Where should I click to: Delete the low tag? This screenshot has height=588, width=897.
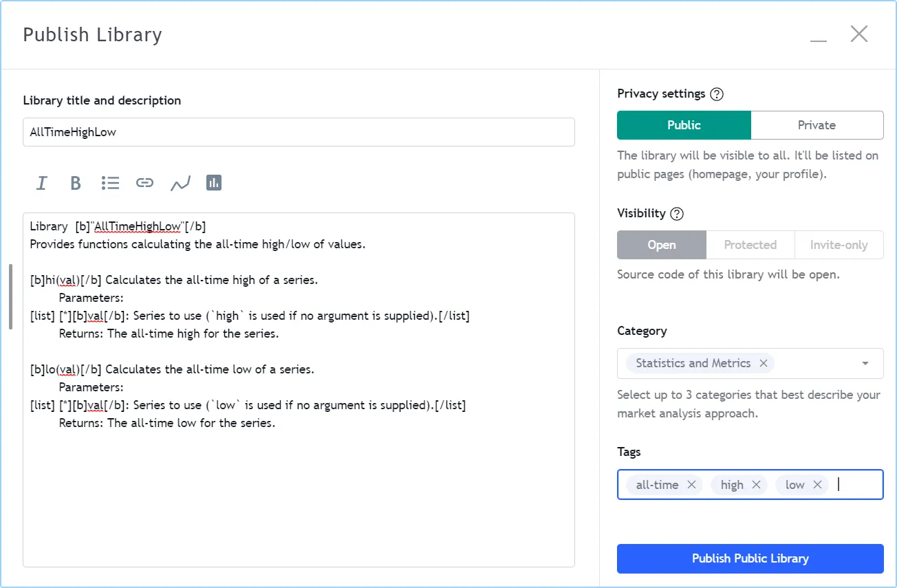pyautogui.click(x=817, y=485)
